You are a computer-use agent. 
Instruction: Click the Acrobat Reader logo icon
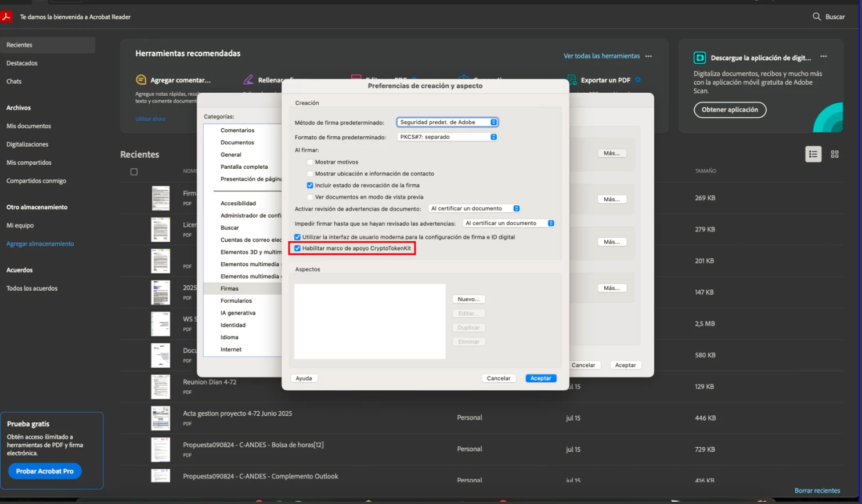6,17
